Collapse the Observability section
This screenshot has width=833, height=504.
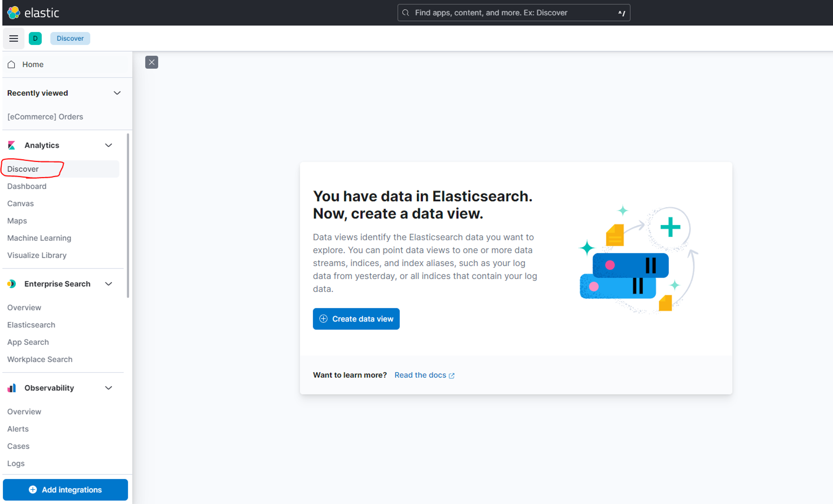click(109, 388)
